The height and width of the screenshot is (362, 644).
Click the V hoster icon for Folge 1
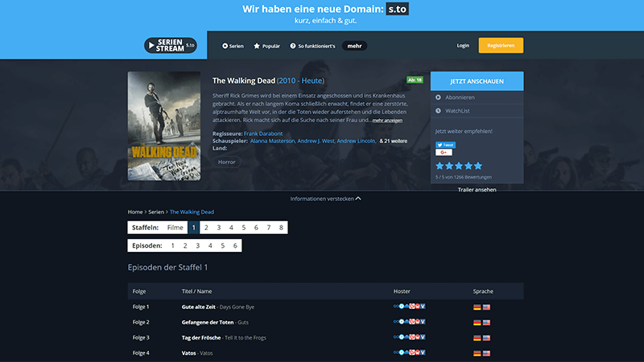tap(423, 306)
